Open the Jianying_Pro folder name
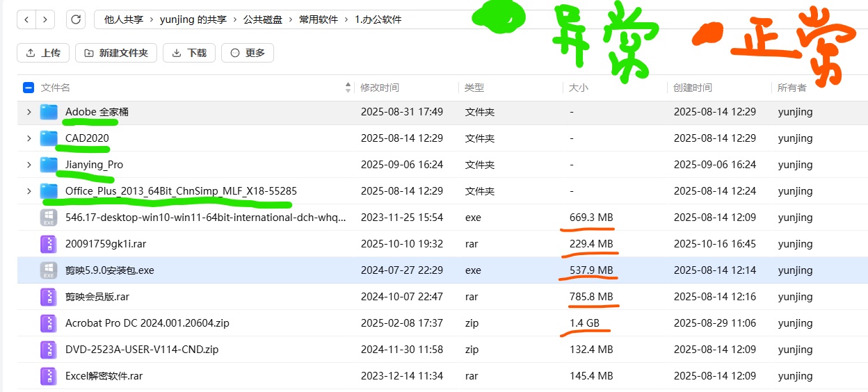The width and height of the screenshot is (868, 392). point(94,165)
